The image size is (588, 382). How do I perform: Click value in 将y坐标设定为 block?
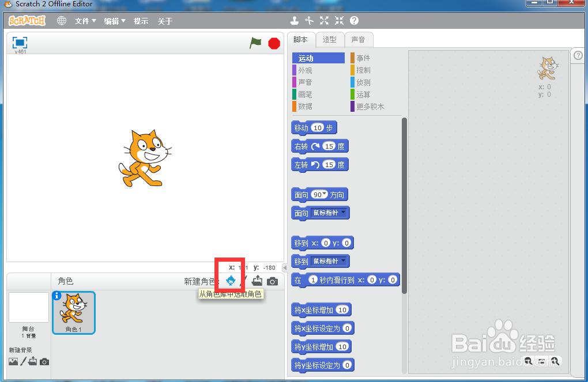(347, 365)
